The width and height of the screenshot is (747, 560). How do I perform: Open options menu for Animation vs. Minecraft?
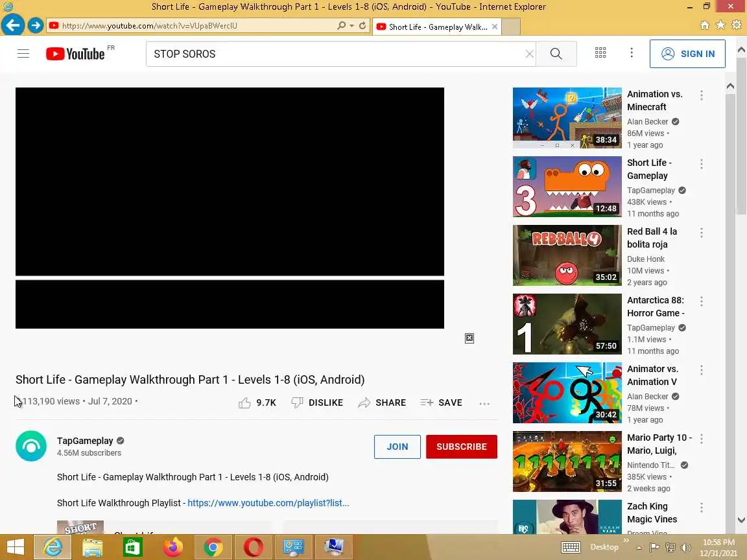point(701,95)
